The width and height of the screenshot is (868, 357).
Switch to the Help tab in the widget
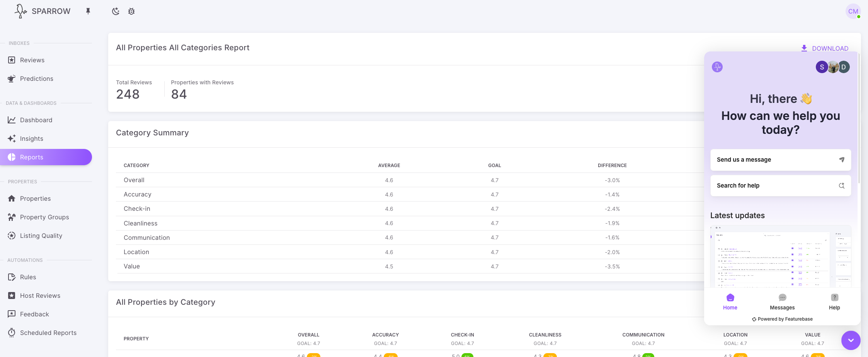(x=834, y=302)
